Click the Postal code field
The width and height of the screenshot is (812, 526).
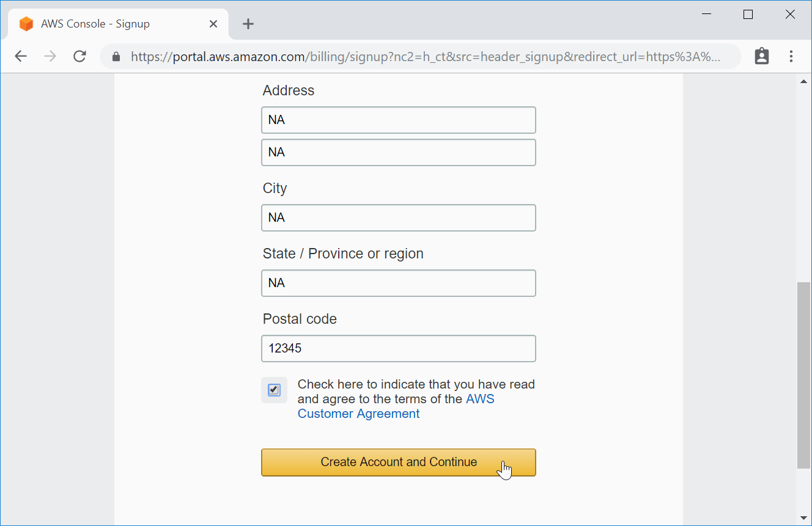[399, 348]
